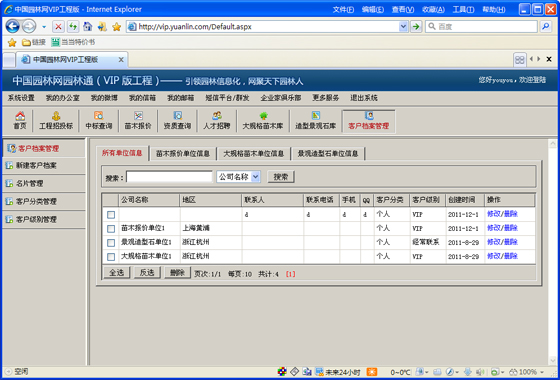Click into the 搜索 keyword input field
The image size is (560, 380).
pyautogui.click(x=169, y=177)
